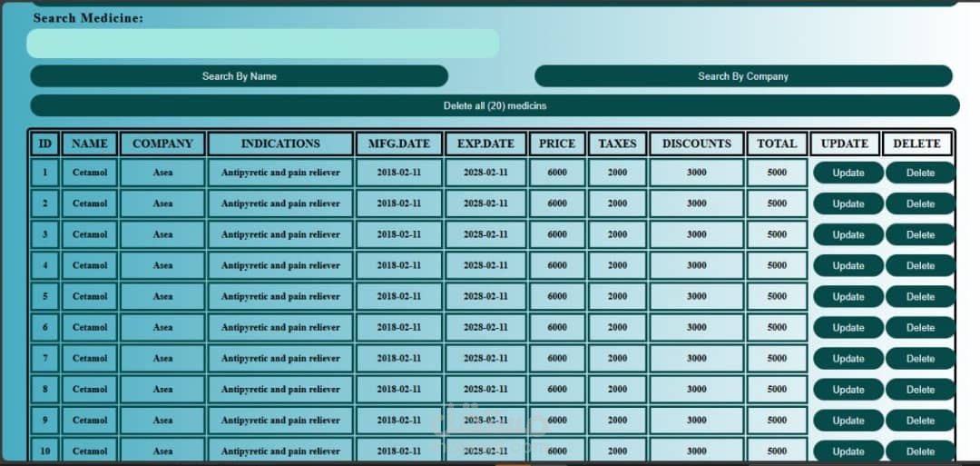The image size is (980, 466).
Task: Update the medicine with ID 9
Action: (848, 421)
